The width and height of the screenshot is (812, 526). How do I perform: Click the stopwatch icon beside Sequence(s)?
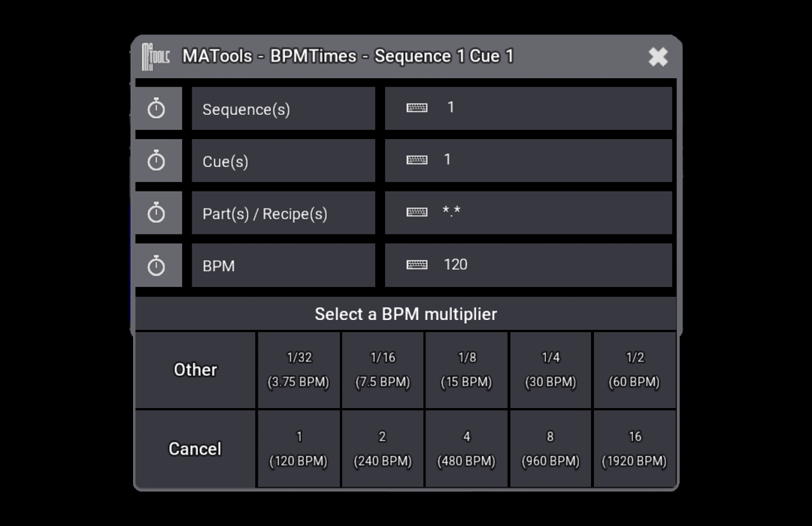pos(156,109)
